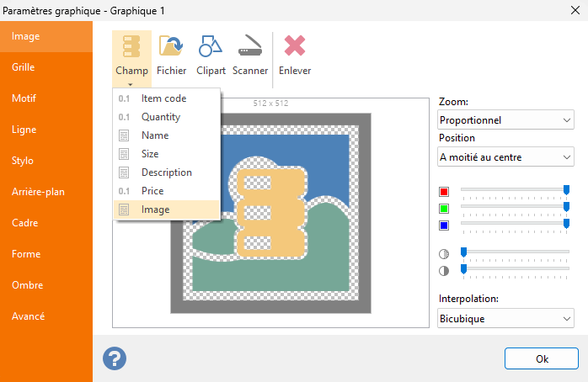The height and width of the screenshot is (382, 588).
Task: Remove image with Enlever red cross
Action: tap(295, 45)
